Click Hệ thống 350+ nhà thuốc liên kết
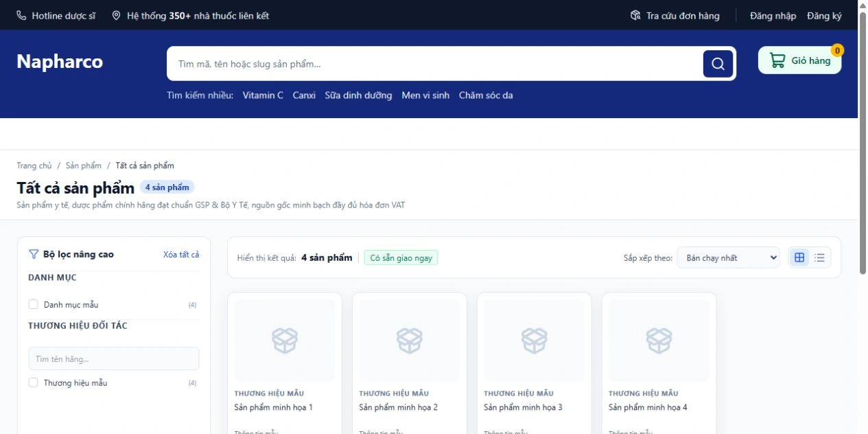This screenshot has width=868, height=434. coord(191,15)
